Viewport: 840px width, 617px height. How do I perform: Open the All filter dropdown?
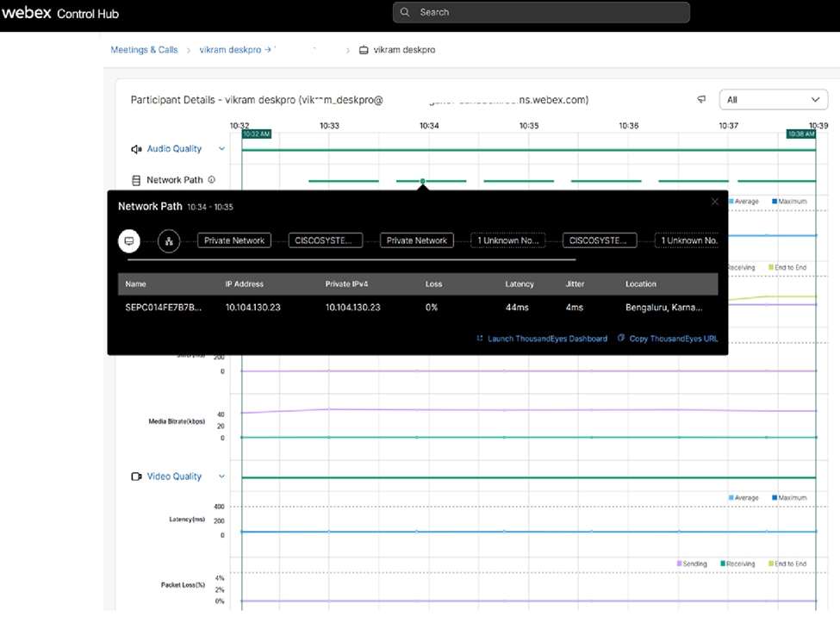point(773,100)
